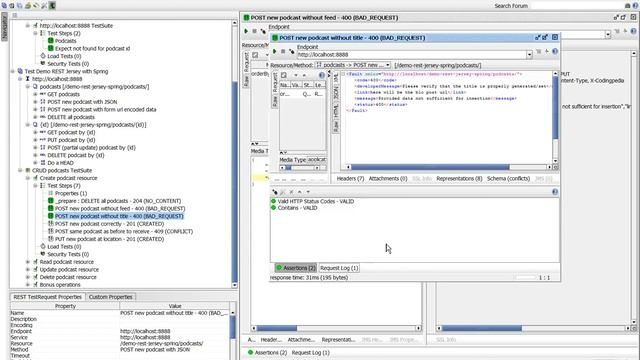The width and height of the screenshot is (640, 360).
Task: Click the add assertion icon in assertions toolbar
Action: [x=275, y=192]
